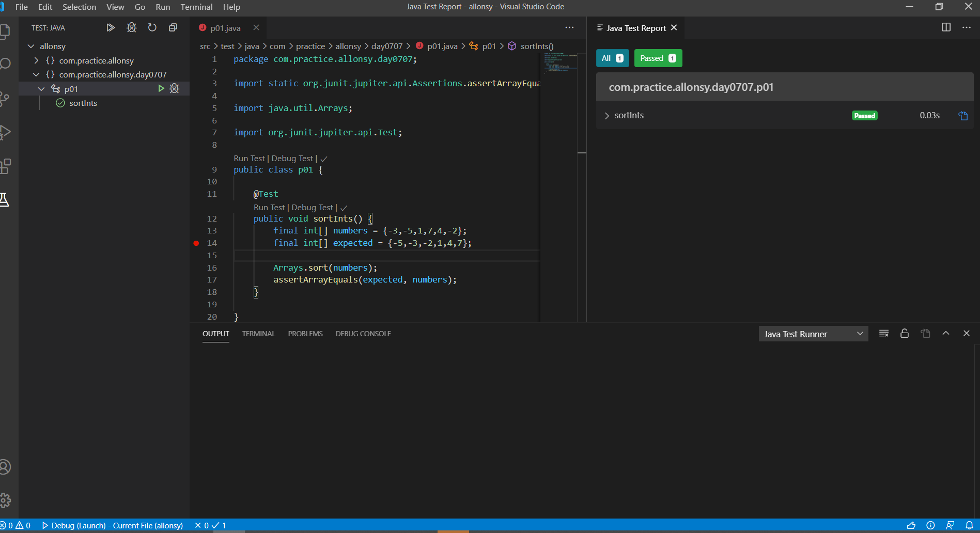Expand com.practice.allonsy package
Image resolution: width=980 pixels, height=533 pixels.
pyautogui.click(x=36, y=60)
